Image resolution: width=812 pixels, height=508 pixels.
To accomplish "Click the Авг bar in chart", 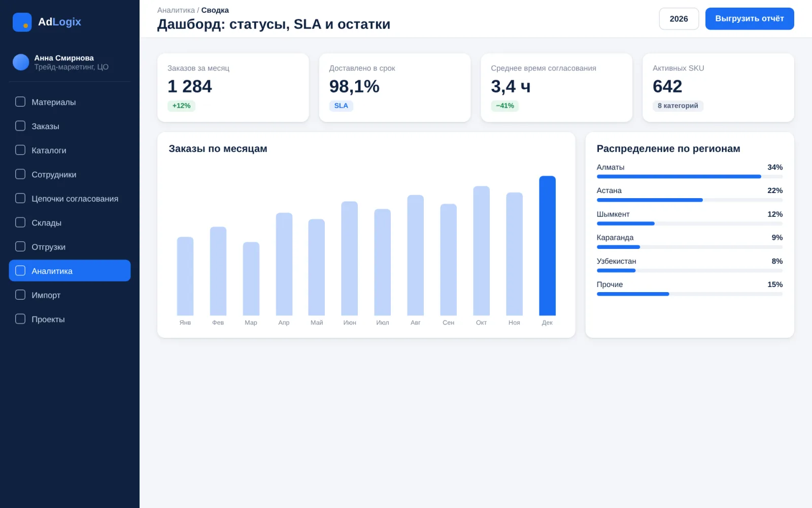I will pos(415,255).
